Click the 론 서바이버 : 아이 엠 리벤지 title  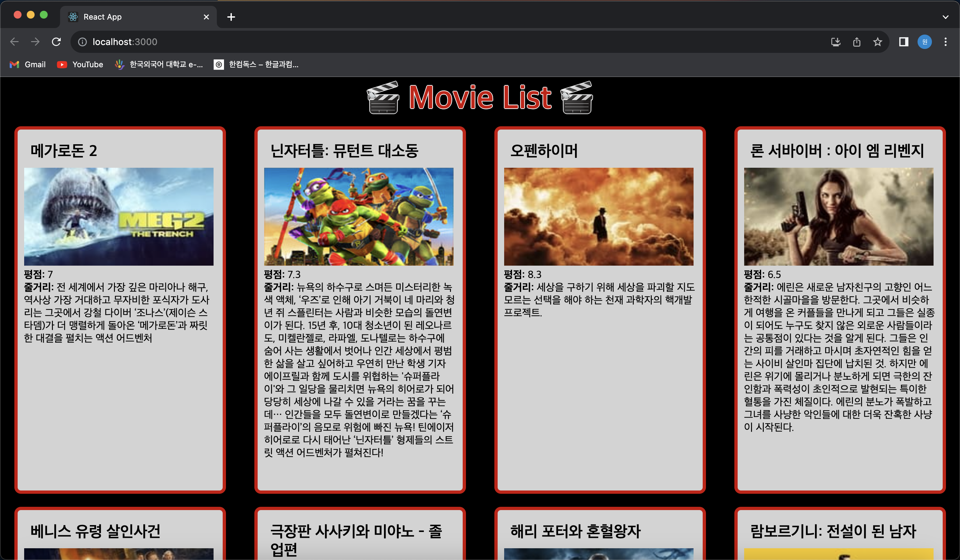pos(837,151)
